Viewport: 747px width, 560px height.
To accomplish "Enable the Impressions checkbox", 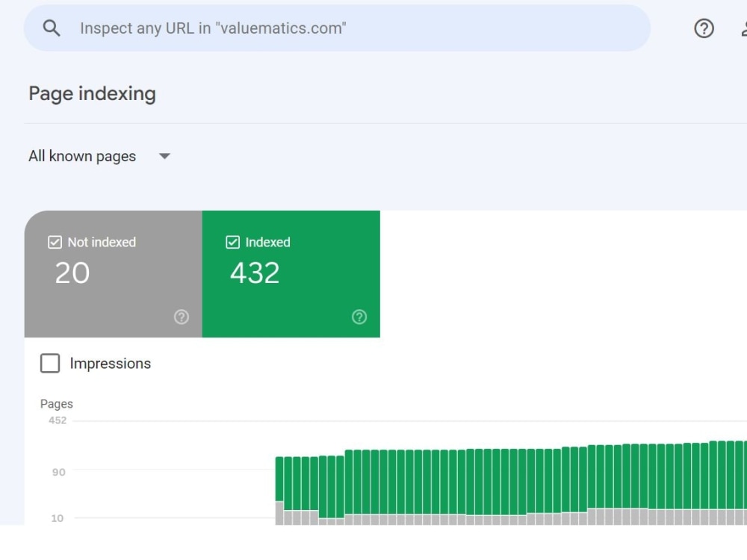I will (49, 363).
